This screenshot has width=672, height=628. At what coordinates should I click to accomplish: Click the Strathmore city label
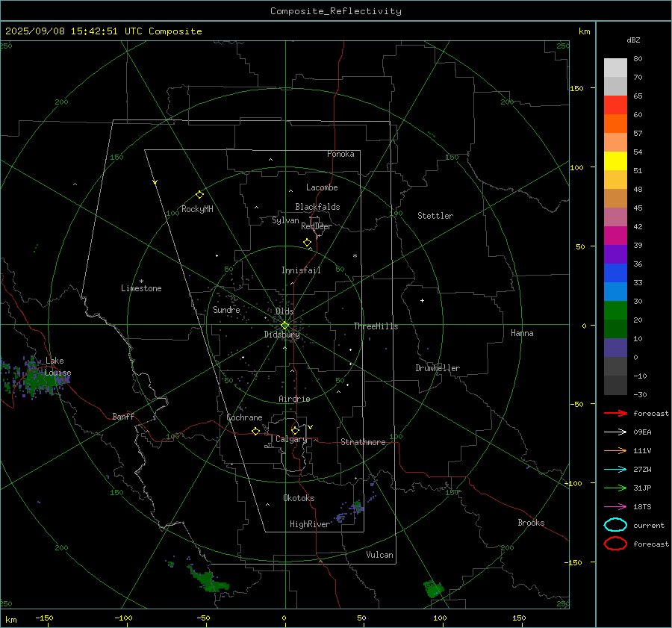(363, 442)
